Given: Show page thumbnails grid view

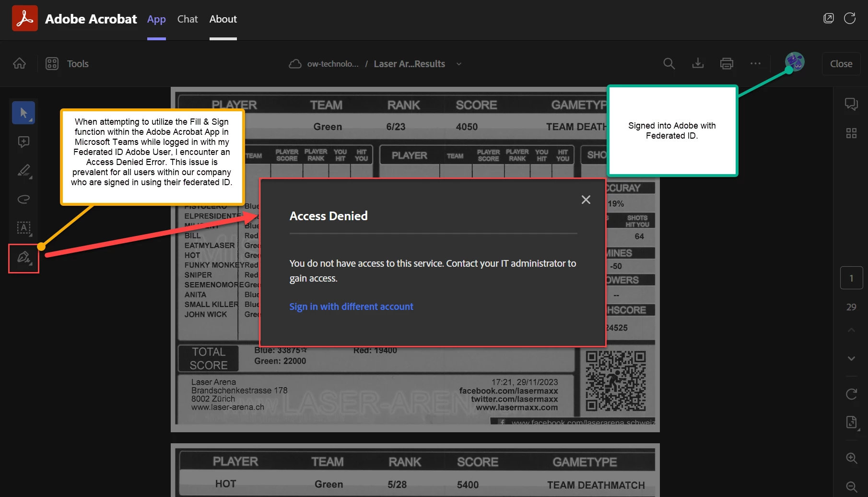Looking at the screenshot, I should [851, 133].
